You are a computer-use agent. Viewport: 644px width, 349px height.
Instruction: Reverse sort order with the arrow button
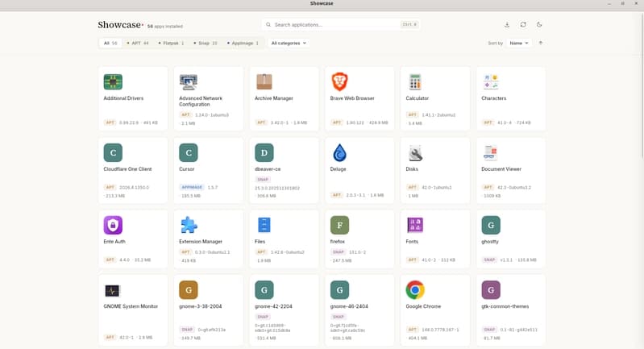tap(541, 43)
